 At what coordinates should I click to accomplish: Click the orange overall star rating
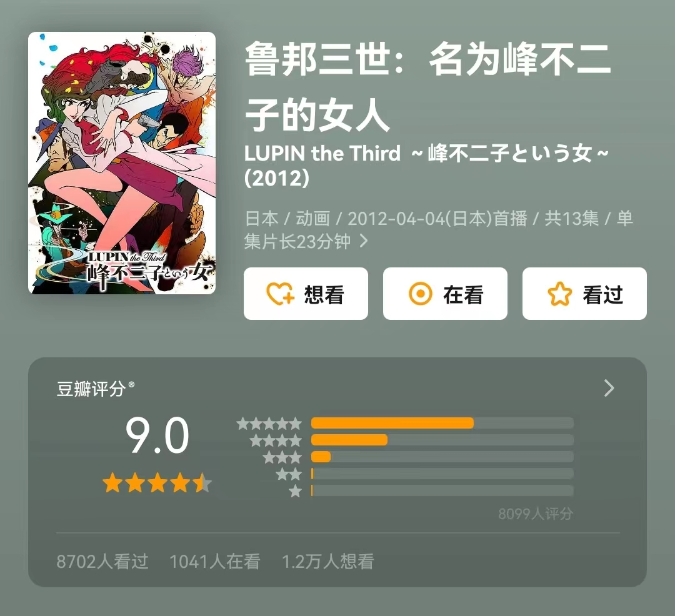[157, 483]
